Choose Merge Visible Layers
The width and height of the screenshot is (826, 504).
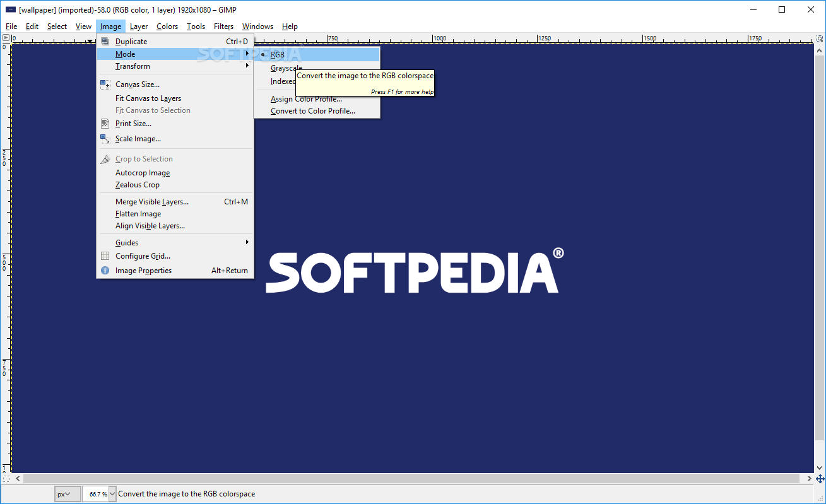(x=175, y=202)
